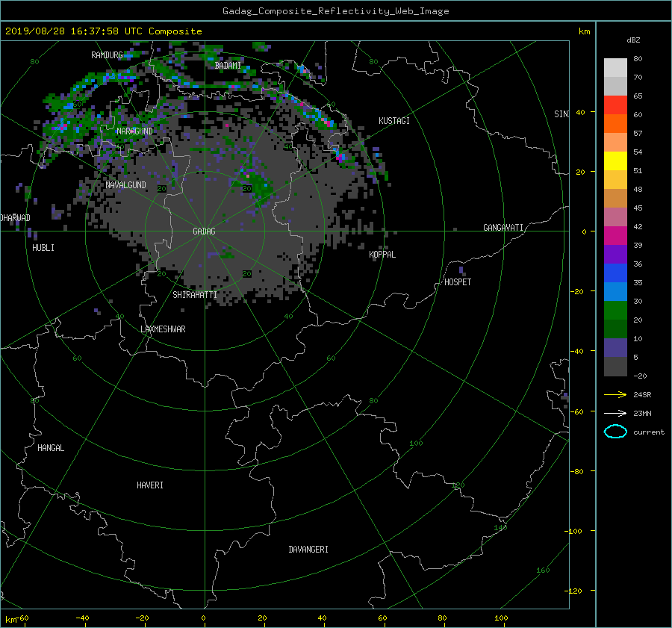
Task: Click the dBZ heading above the color scale
Action: coord(633,40)
